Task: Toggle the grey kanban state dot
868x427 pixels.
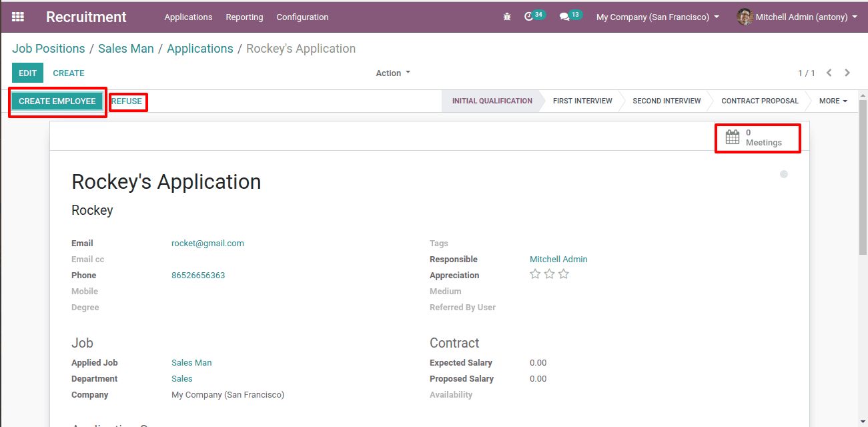Action: [784, 174]
